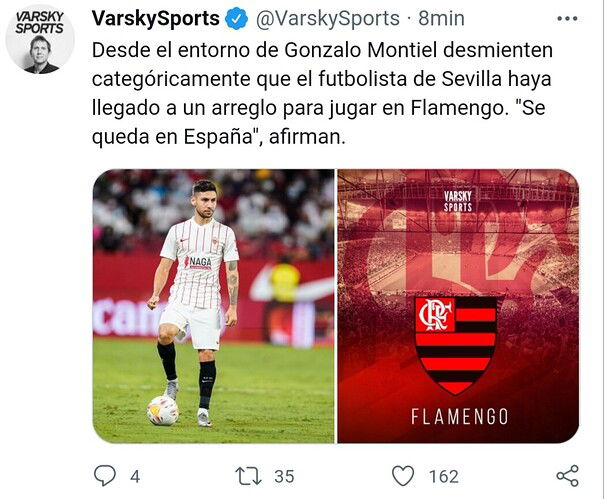Open VarskySports display name link

pos(156,18)
